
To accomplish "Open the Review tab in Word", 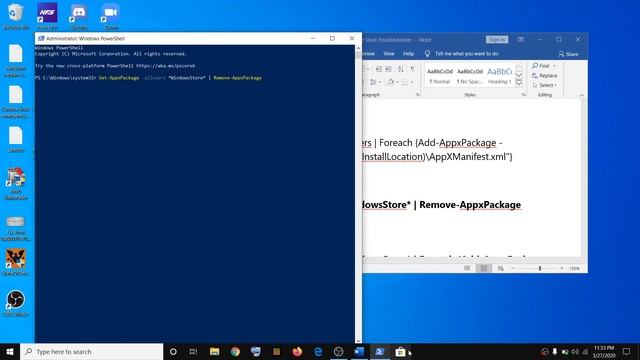I will (x=368, y=53).
